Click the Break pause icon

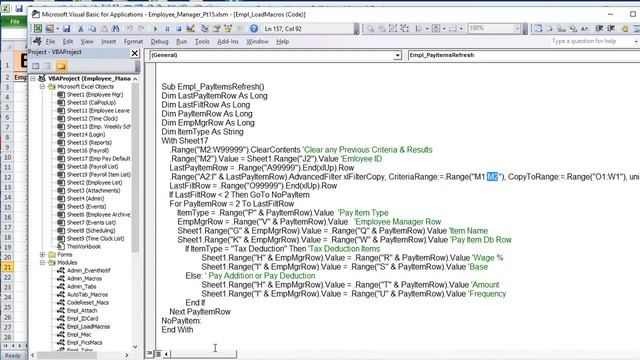(167, 29)
